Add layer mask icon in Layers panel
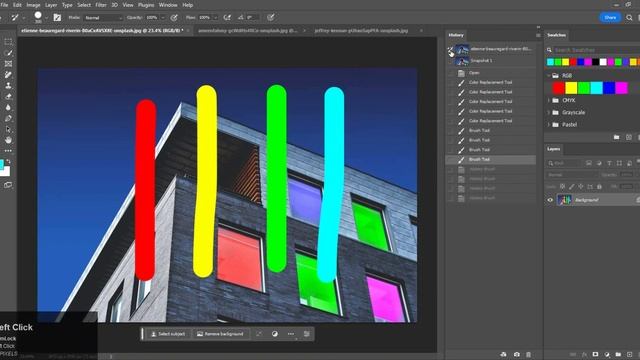The height and width of the screenshot is (360, 640). tap(596, 354)
